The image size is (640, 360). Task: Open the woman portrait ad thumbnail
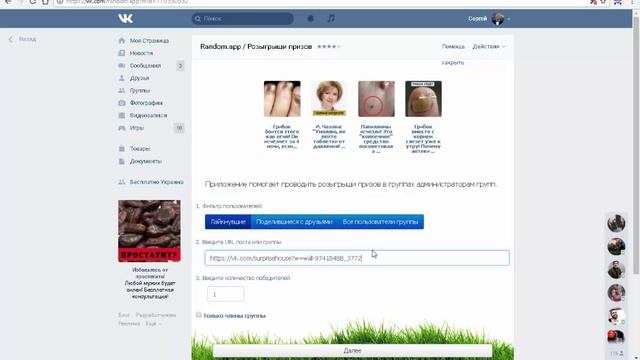click(x=329, y=99)
